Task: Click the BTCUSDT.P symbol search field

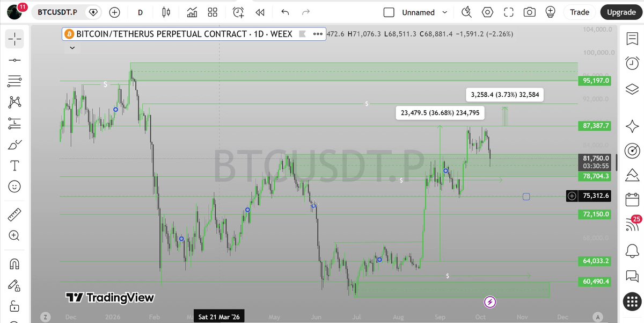Action: coord(58,12)
